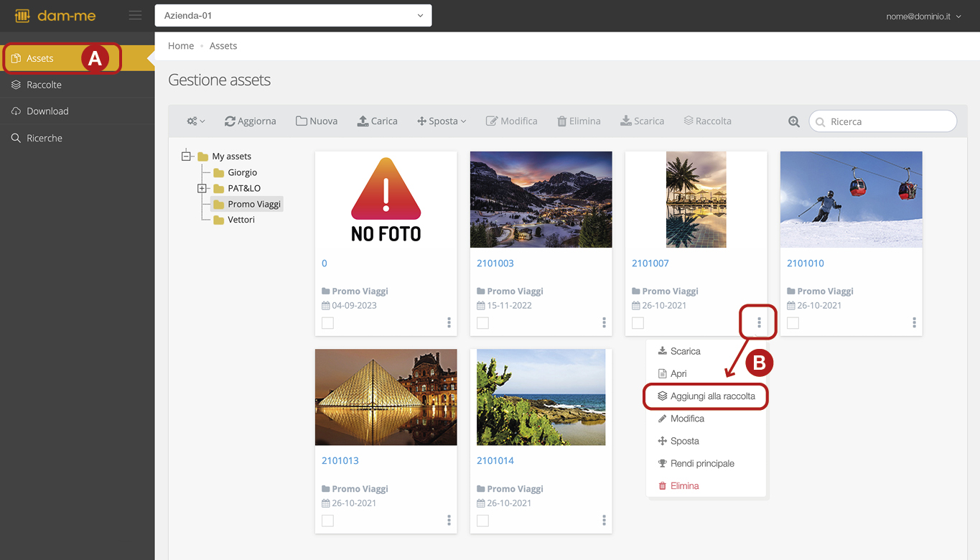Open the Sposta move dropdown
Screen dimensions: 980x560
point(442,121)
